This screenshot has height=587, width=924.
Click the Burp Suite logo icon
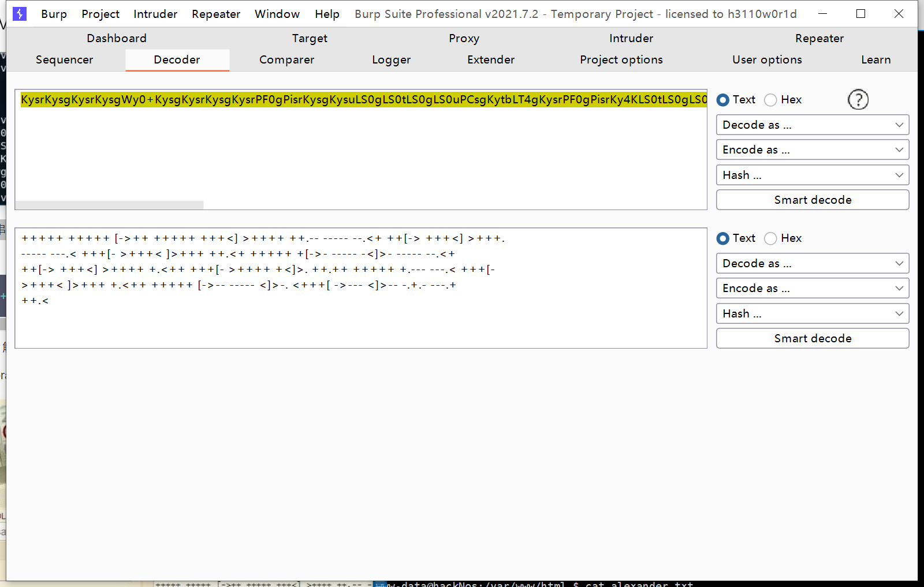[x=20, y=14]
